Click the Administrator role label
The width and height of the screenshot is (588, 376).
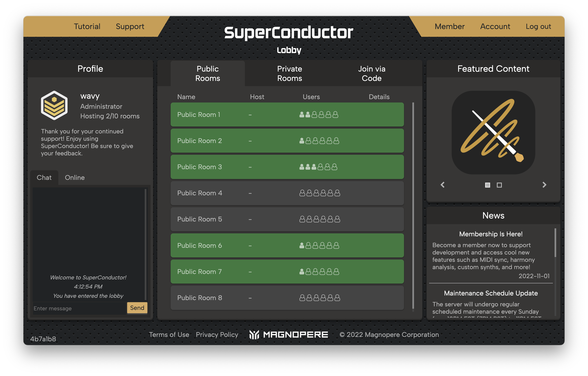point(101,106)
